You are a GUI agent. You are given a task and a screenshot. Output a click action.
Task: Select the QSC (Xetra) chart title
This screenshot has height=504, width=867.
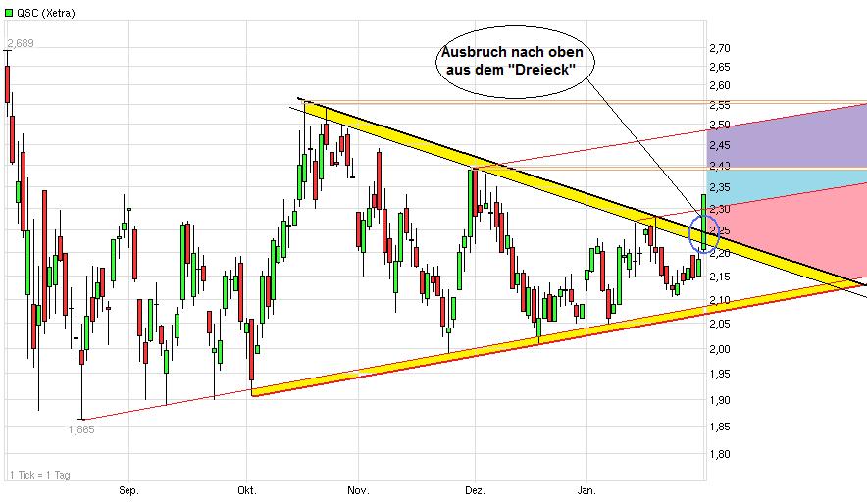pyautogui.click(x=46, y=12)
